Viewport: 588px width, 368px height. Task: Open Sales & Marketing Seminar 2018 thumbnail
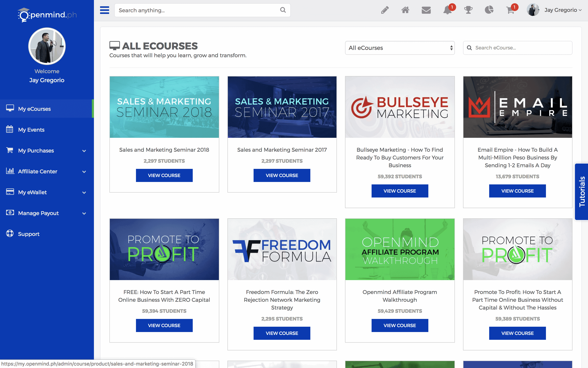(164, 107)
